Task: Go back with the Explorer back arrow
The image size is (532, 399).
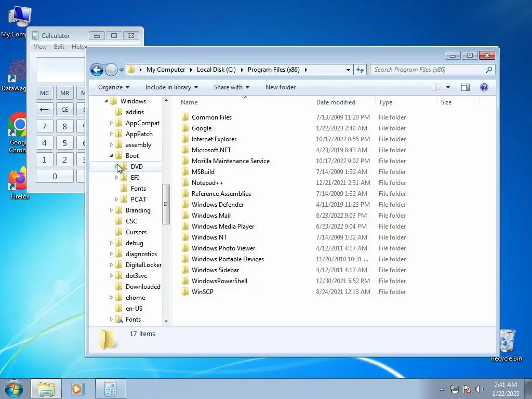Action: point(97,70)
